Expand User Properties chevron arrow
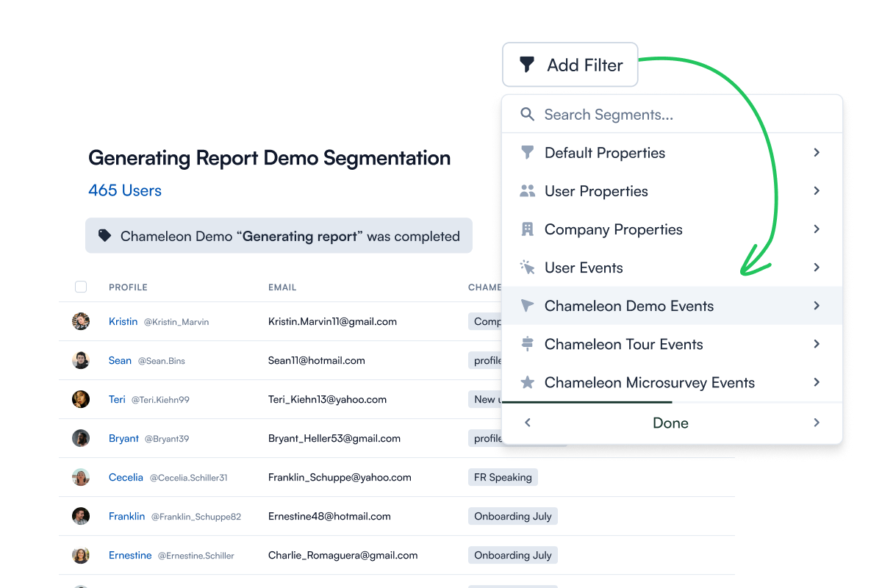The height and width of the screenshot is (588, 882). [817, 190]
